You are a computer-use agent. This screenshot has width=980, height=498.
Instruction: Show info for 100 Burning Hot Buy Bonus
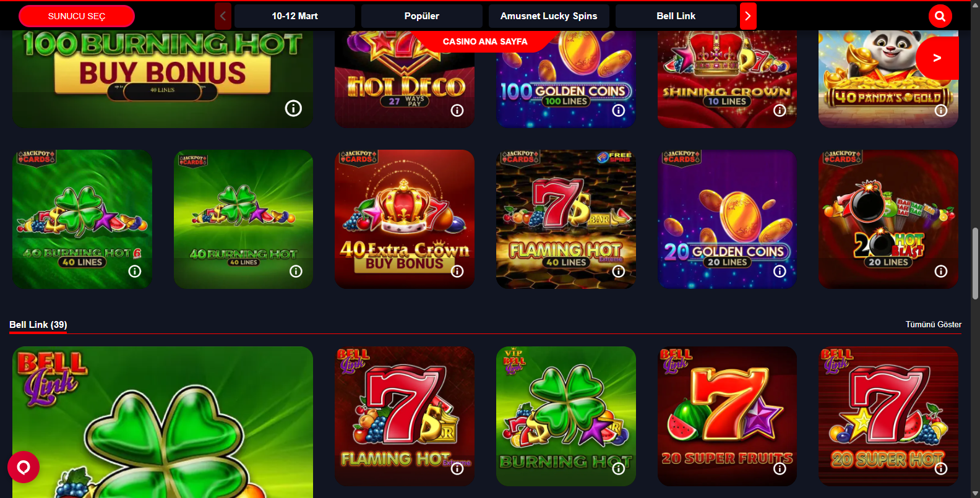point(293,108)
